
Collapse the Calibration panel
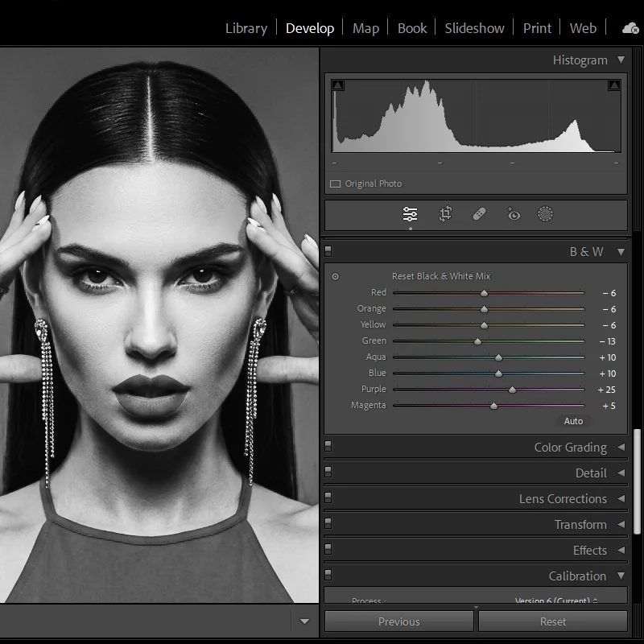pyautogui.click(x=621, y=576)
